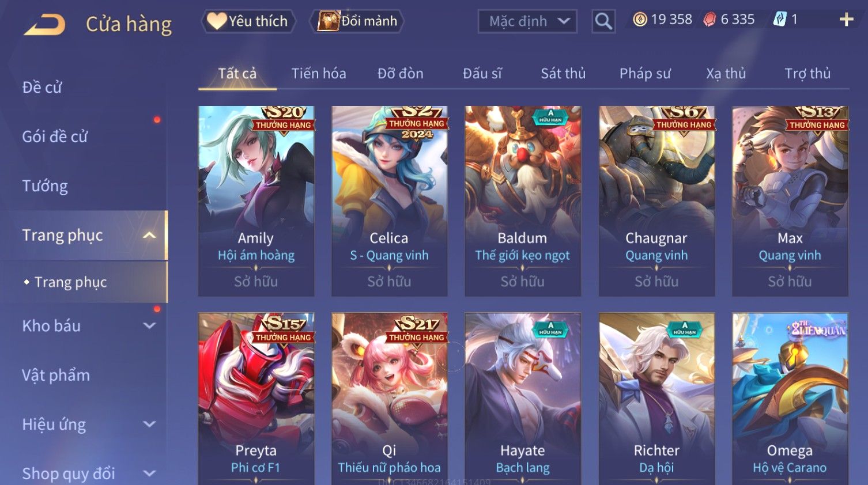Open the Mặc định sort dropdown
The width and height of the screenshot is (868, 485).
[x=527, y=21]
